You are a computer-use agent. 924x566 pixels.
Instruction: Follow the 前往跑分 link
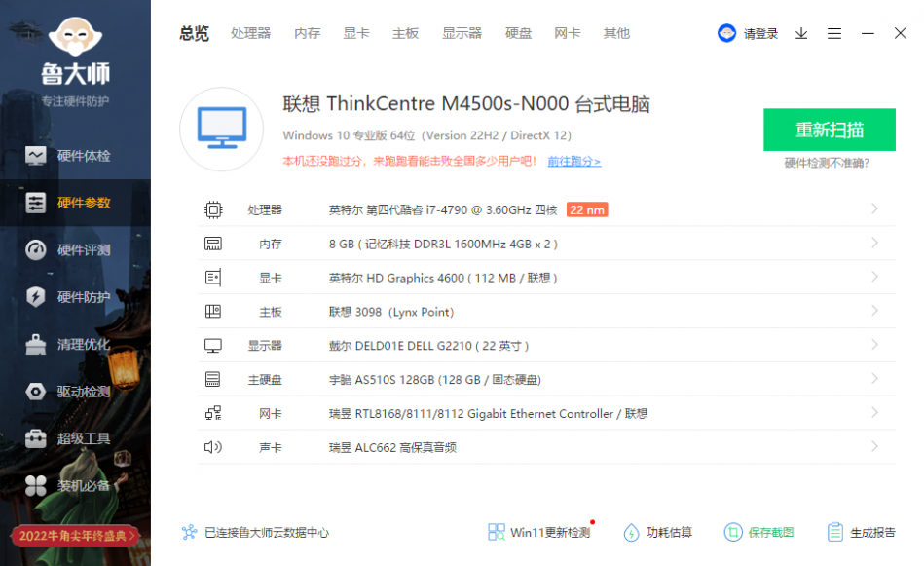pos(573,161)
